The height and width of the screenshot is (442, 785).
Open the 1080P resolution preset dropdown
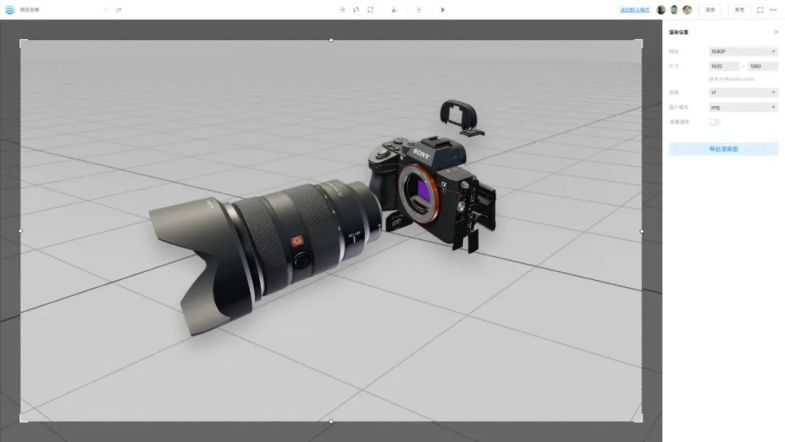click(742, 51)
